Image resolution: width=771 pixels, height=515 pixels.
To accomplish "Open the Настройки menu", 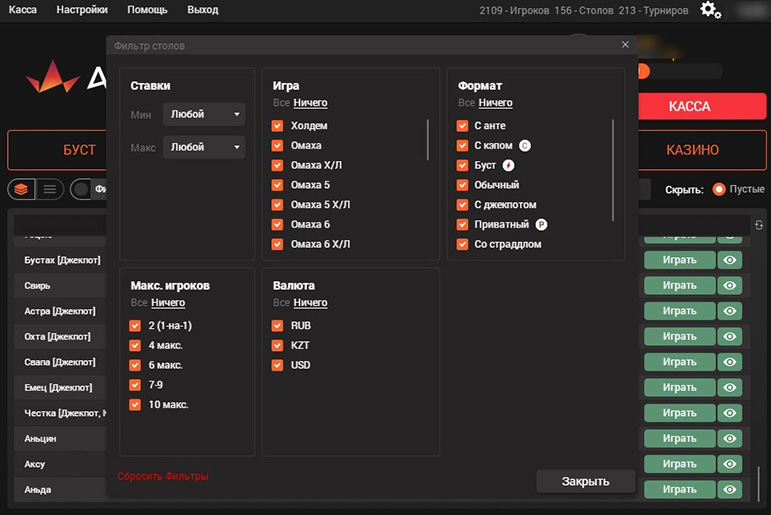I will pyautogui.click(x=82, y=10).
